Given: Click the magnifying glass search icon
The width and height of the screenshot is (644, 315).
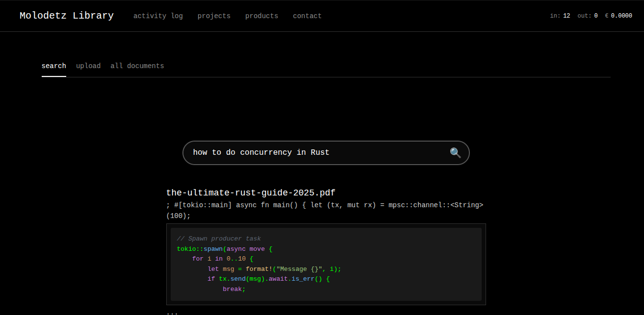Looking at the screenshot, I should pyautogui.click(x=455, y=153).
